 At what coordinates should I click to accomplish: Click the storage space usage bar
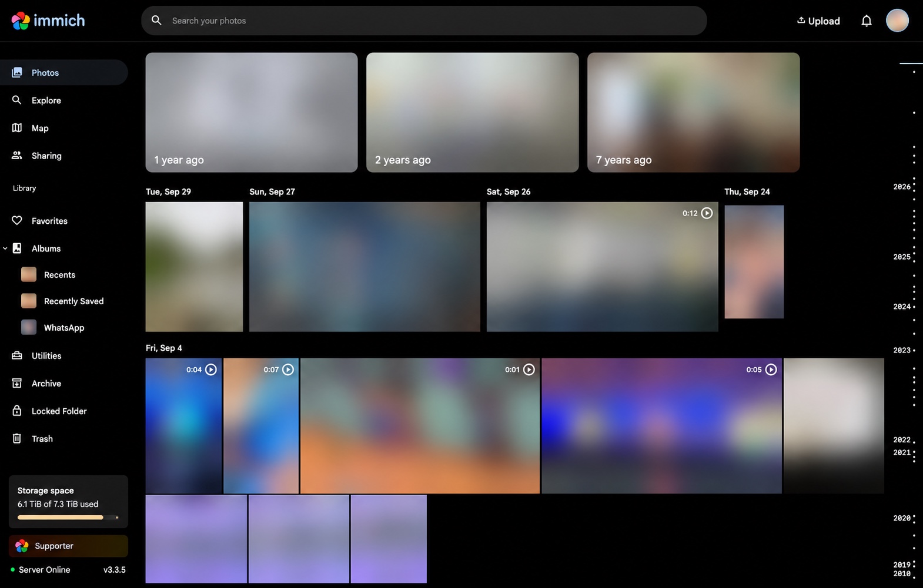(x=68, y=518)
